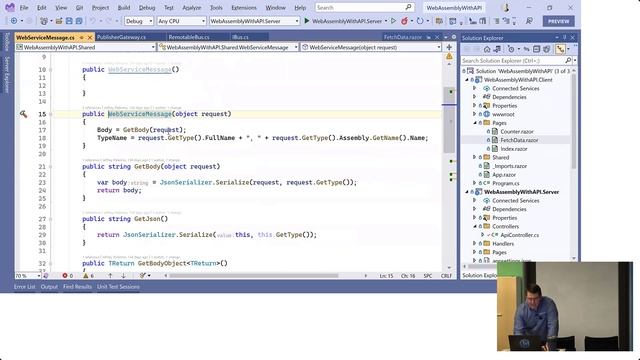This screenshot has width=640, height=360.
Task: Toggle pin on WebServiceMessage.cs tab
Action: [x=82, y=37]
